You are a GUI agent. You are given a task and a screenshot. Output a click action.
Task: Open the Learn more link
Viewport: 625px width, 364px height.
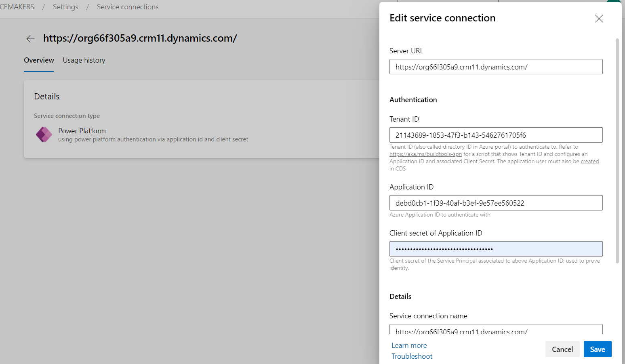[409, 345]
